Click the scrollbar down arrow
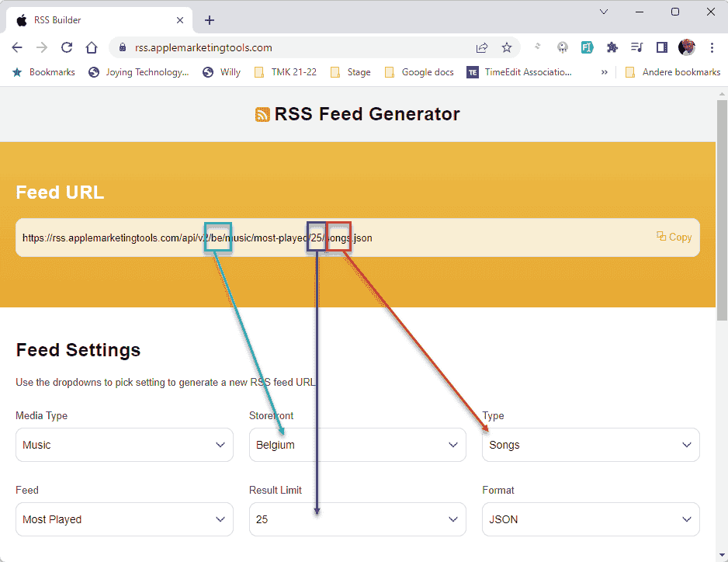The image size is (728, 562). pos(722,555)
